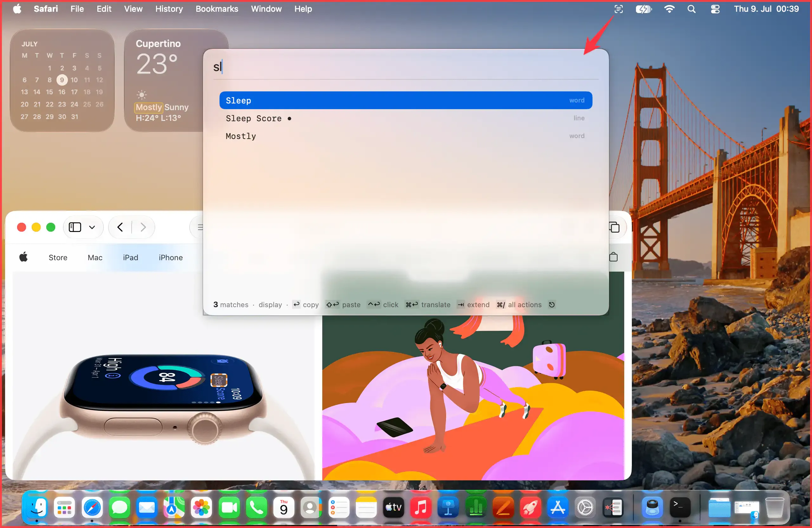The image size is (812, 528).
Task: Toggle the Safari sidebar button
Action: pyautogui.click(x=75, y=227)
